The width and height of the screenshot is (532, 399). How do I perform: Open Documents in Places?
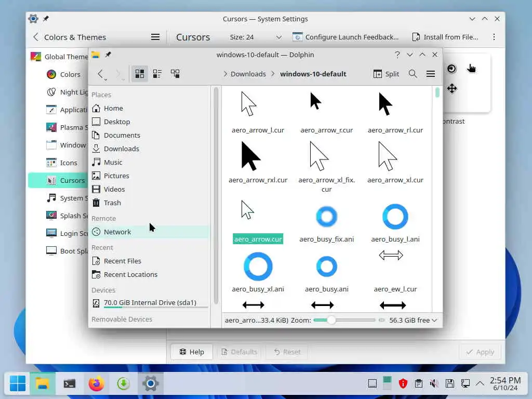[149, 135]
